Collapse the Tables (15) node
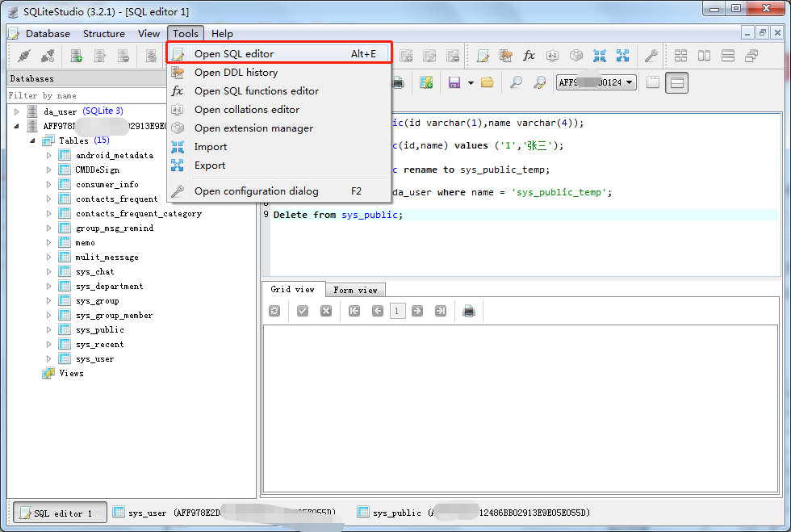Viewport: 791px width, 532px height. click(33, 140)
